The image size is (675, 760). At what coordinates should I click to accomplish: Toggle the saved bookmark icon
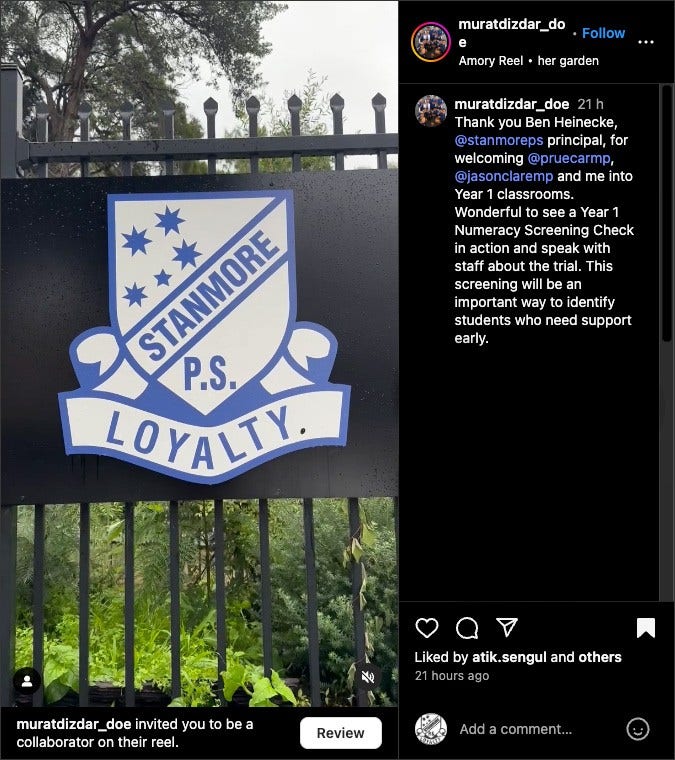(x=645, y=628)
